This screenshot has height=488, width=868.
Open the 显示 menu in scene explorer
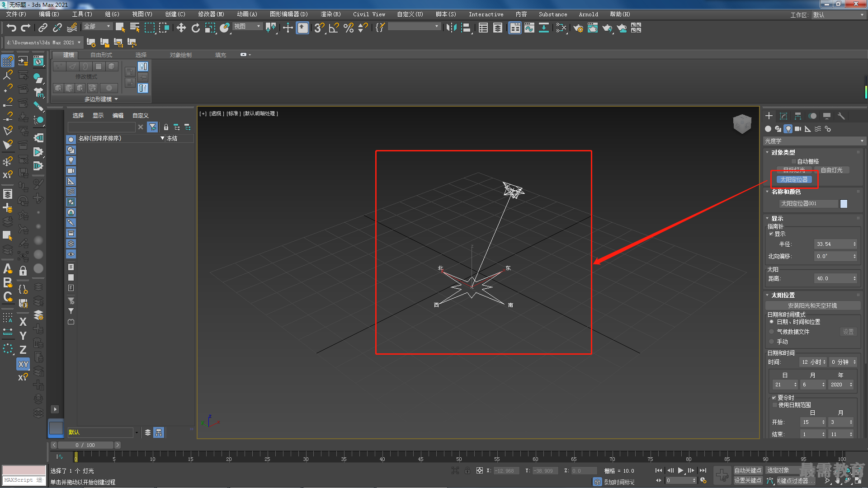point(98,116)
